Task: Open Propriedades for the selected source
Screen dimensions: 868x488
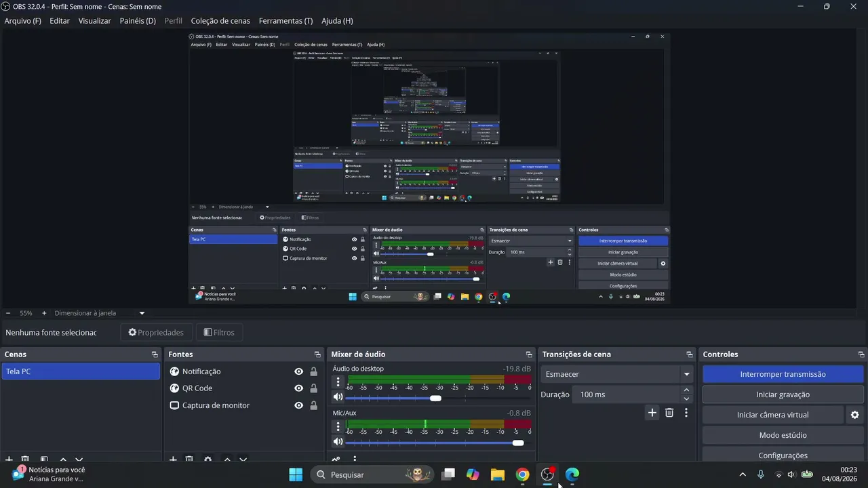Action: pyautogui.click(x=156, y=333)
